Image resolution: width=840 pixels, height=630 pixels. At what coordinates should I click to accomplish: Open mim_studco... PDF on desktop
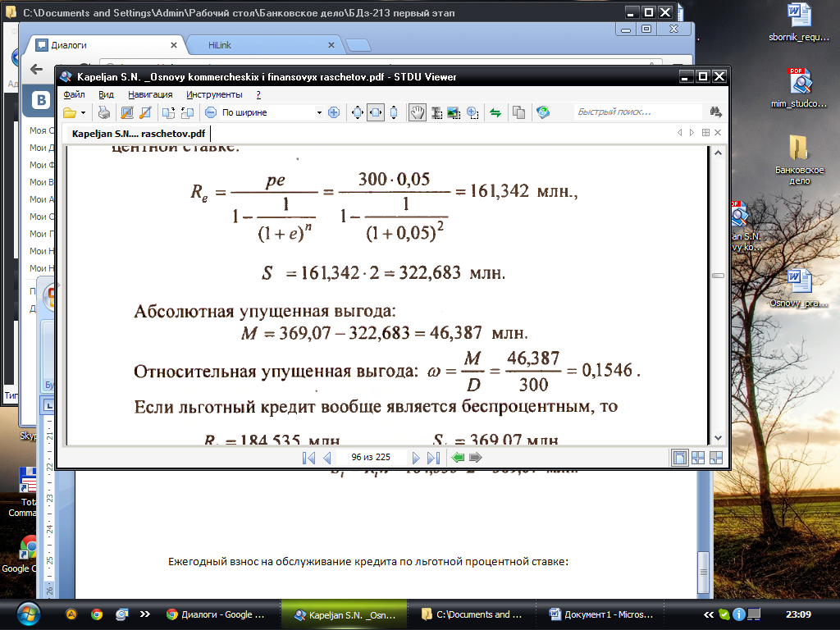coord(799,88)
